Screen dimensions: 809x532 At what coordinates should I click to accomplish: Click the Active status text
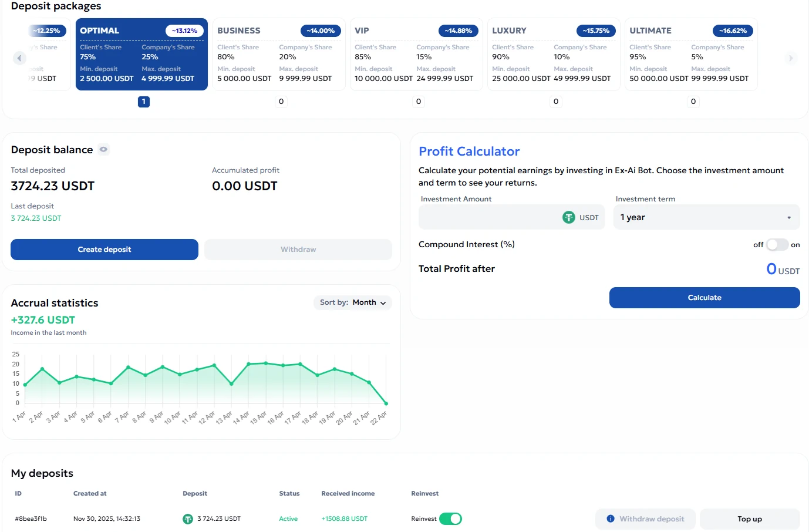[288, 519]
